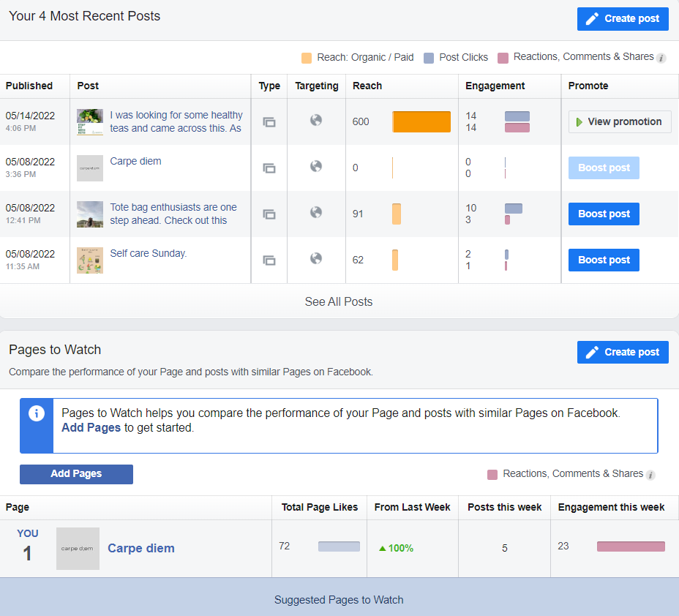This screenshot has width=679, height=616.
Task: Sort by Published column header
Action: (29, 86)
